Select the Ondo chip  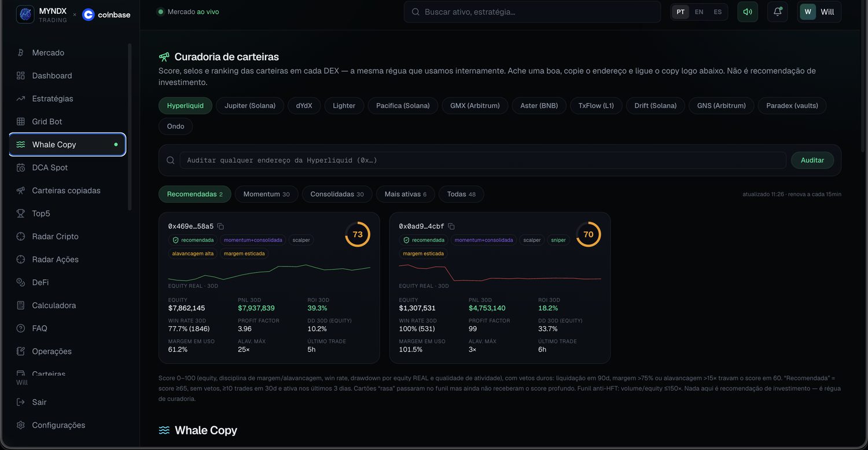(x=176, y=126)
